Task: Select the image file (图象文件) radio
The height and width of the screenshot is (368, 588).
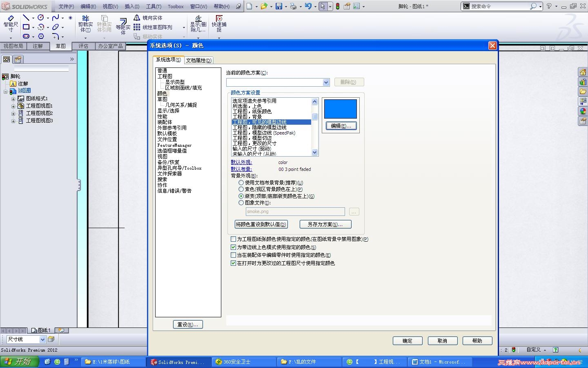Action: click(241, 203)
